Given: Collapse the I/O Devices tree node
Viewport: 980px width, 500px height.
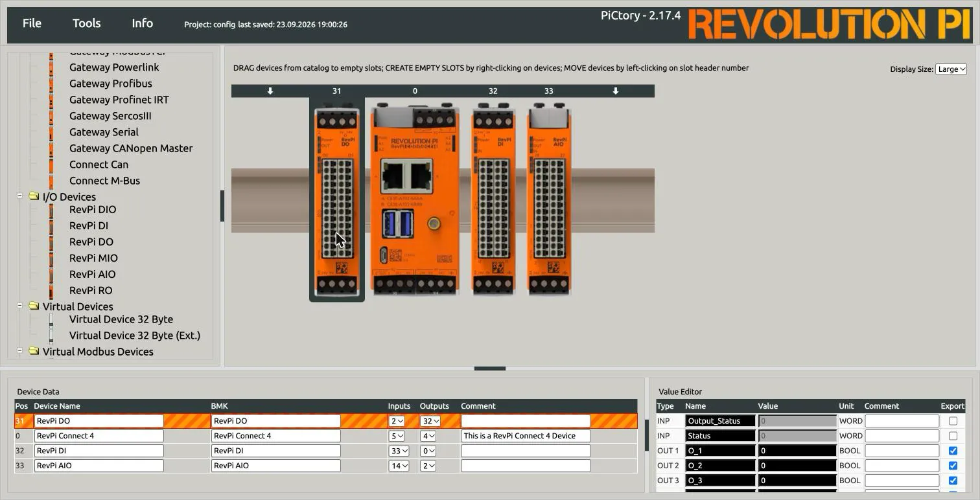Looking at the screenshot, I should pyautogui.click(x=19, y=196).
